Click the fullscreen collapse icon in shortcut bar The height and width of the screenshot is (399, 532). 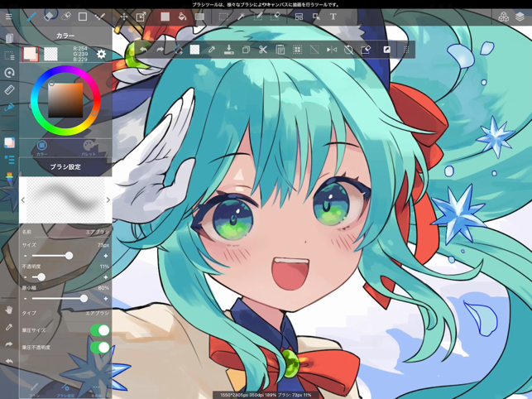[x=386, y=50]
